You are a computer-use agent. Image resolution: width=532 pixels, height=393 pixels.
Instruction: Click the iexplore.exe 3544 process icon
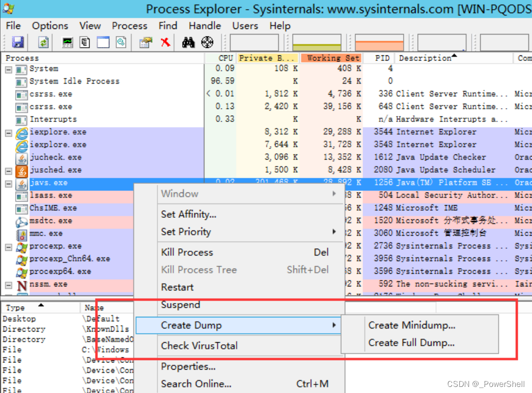tap(21, 133)
